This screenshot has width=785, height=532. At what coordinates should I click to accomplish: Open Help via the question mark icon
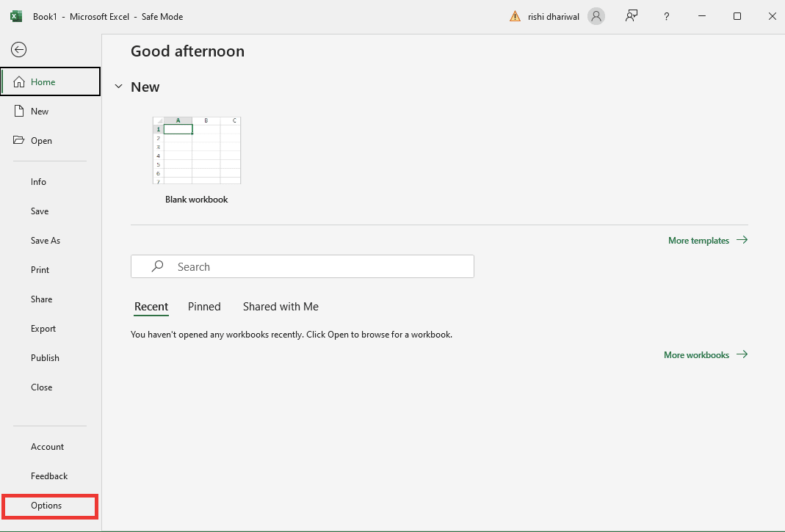(x=667, y=16)
